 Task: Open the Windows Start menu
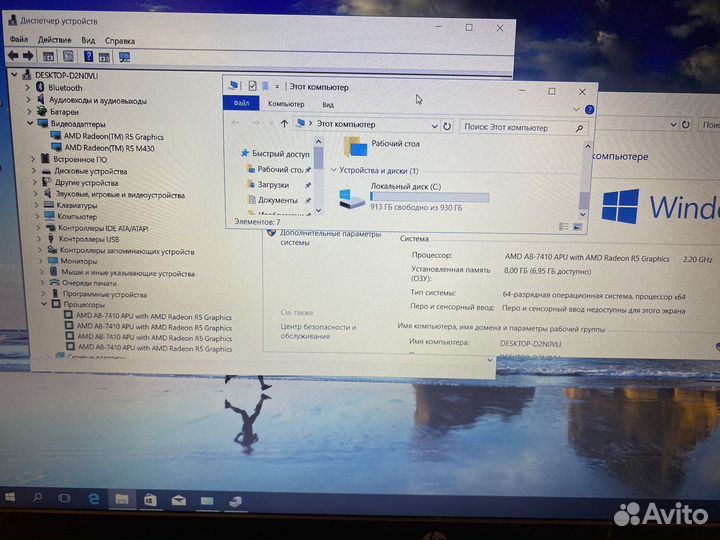point(10,497)
